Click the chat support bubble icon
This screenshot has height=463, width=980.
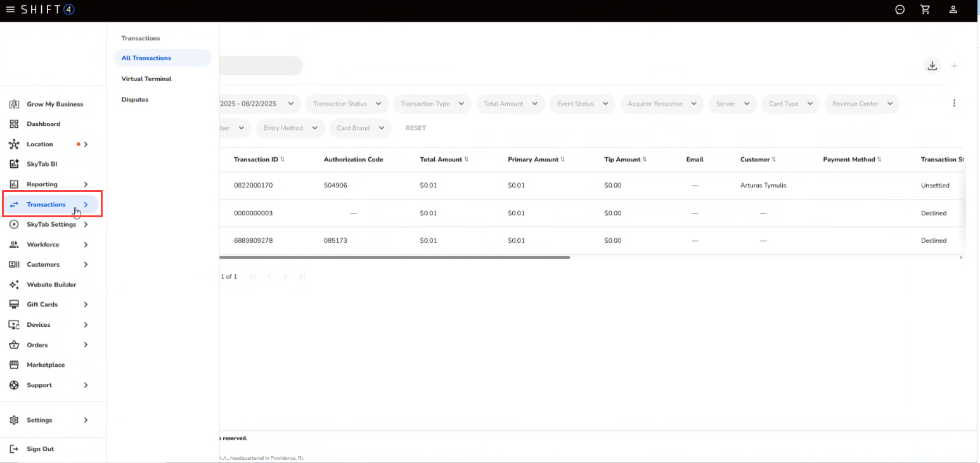[899, 10]
